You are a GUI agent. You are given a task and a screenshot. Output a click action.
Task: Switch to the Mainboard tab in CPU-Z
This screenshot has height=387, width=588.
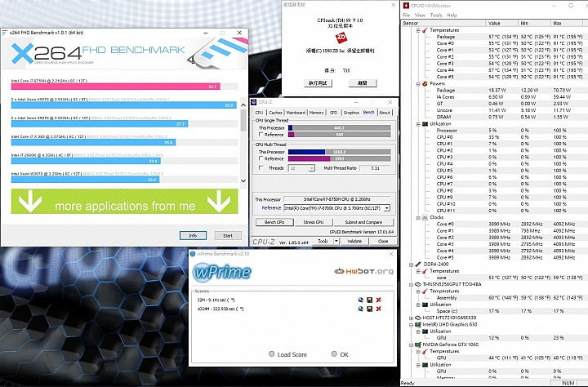(x=296, y=113)
